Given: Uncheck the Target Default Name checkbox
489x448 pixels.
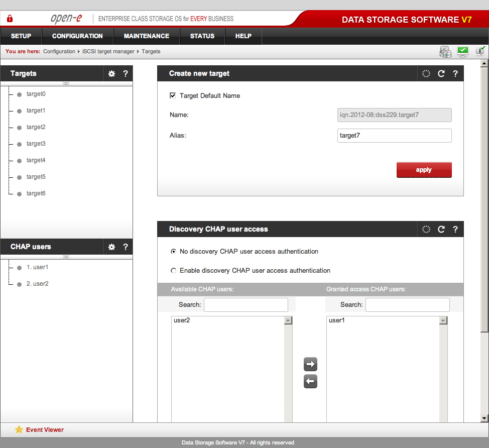Looking at the screenshot, I should click(173, 95).
